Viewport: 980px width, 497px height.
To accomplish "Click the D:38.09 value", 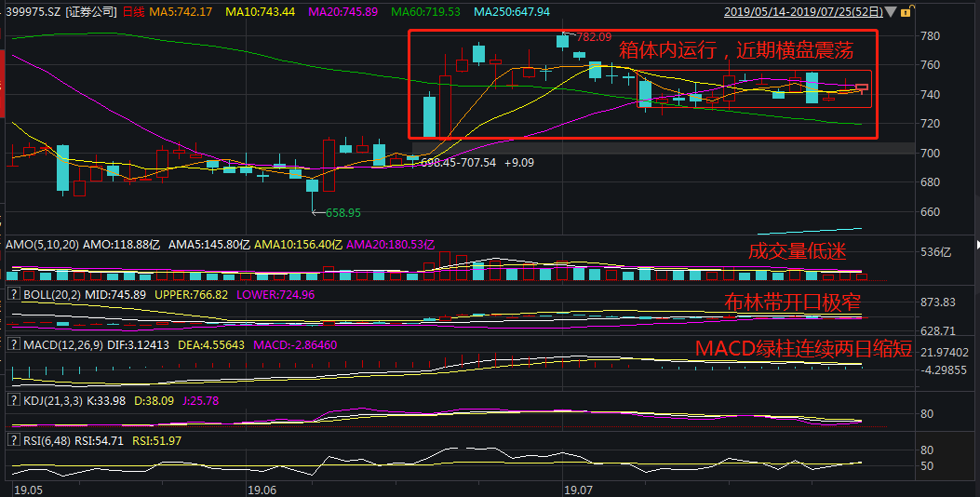I will 154,401.
